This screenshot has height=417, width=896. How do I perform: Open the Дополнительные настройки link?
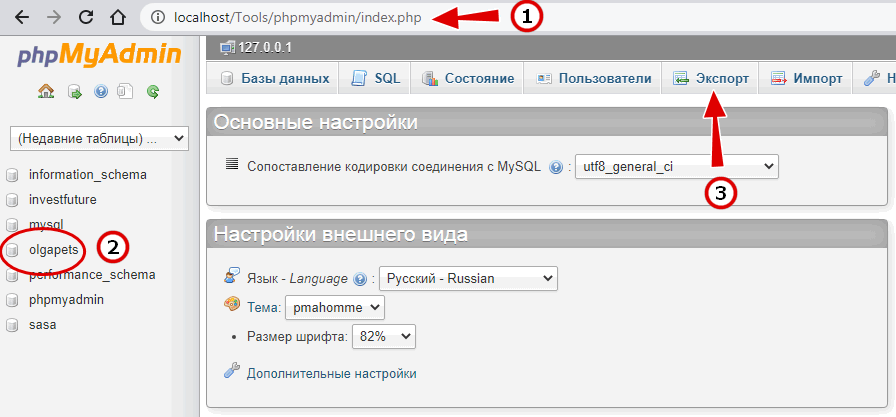coord(331,374)
